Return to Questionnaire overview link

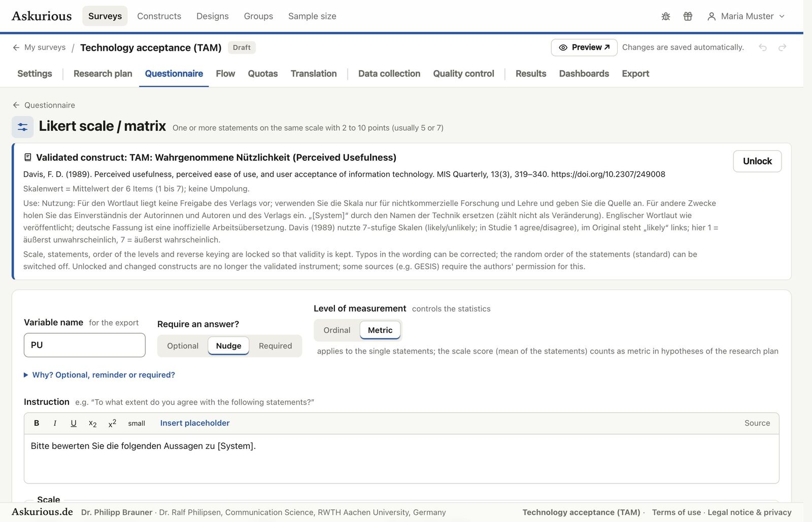pyautogui.click(x=44, y=105)
